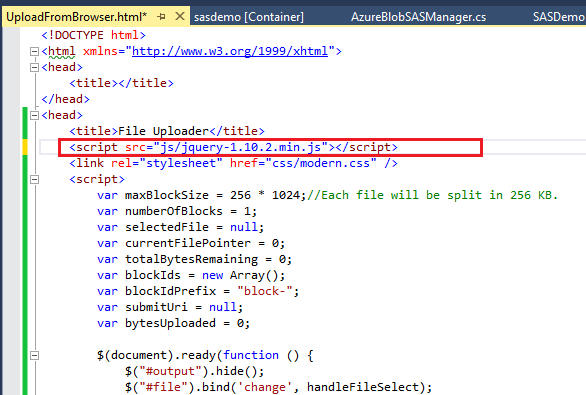Collapse the second head element
Screen dimensions: 586x395
click(x=34, y=115)
